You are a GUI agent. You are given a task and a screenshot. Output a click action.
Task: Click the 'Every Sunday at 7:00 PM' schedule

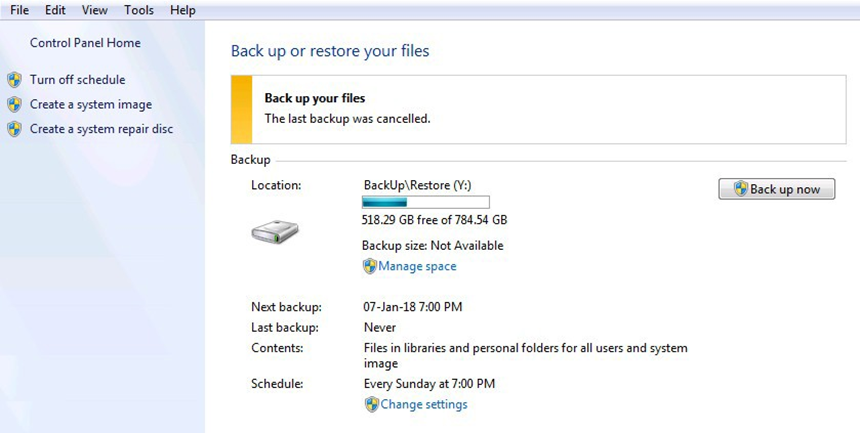[429, 384]
